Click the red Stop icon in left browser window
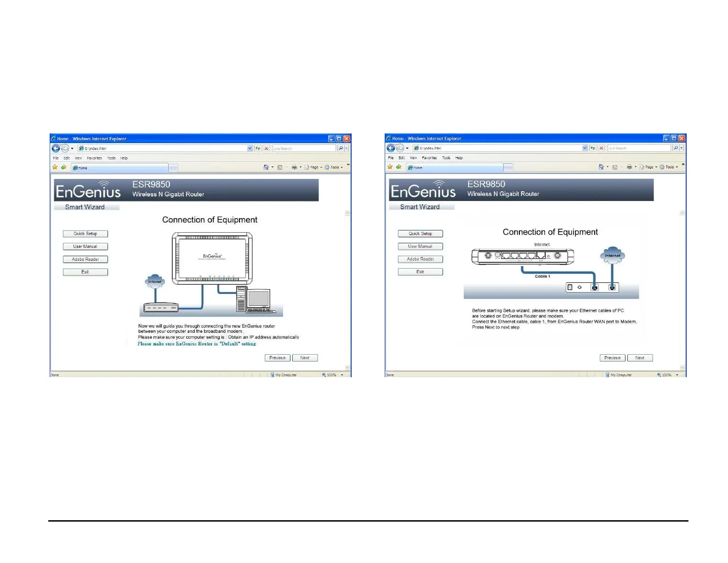 pyautogui.click(x=266, y=148)
